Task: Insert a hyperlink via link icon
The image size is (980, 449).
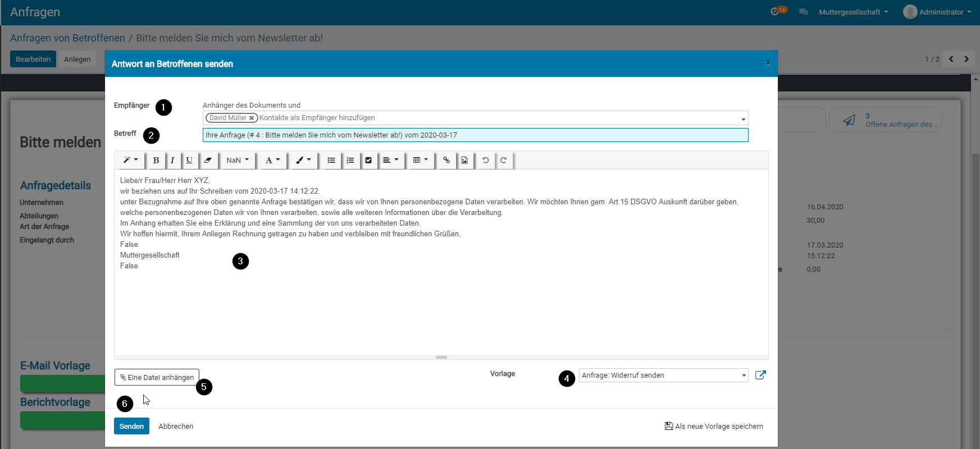Action: [446, 161]
